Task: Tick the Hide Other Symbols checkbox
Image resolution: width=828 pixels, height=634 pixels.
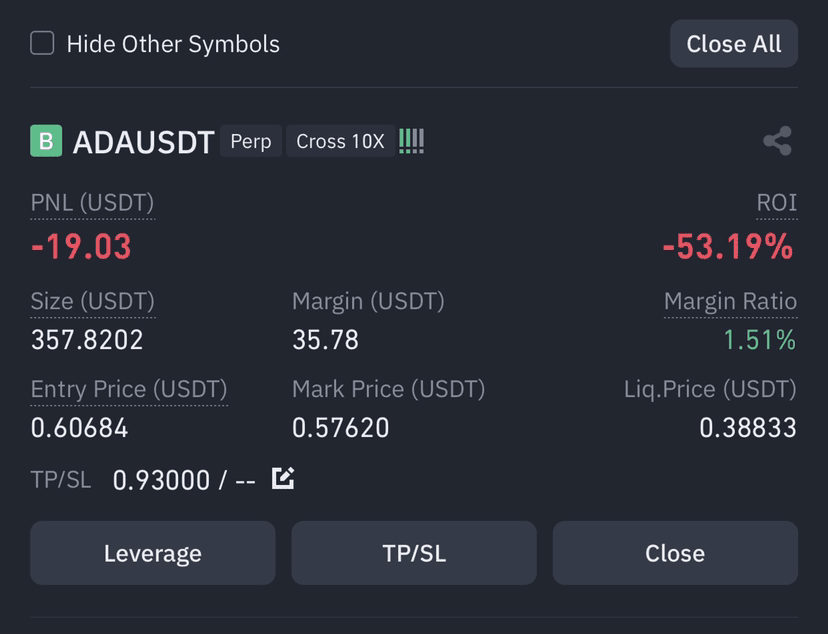Action: pyautogui.click(x=42, y=43)
